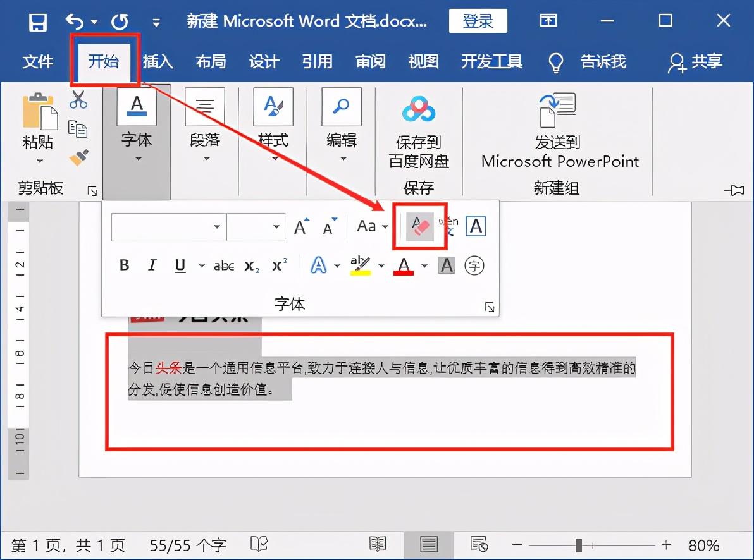Screen dimensions: 754x560
Task: Apply text highlight color
Action: click(361, 265)
